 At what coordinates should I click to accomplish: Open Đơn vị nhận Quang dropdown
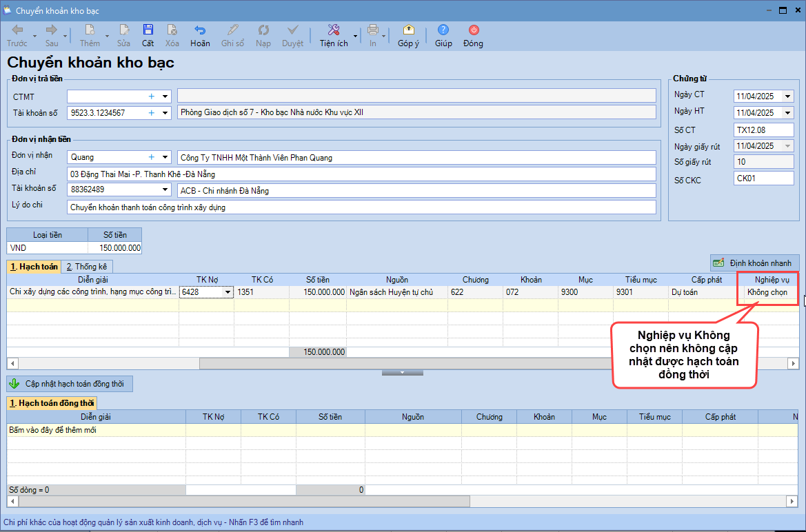click(x=165, y=156)
